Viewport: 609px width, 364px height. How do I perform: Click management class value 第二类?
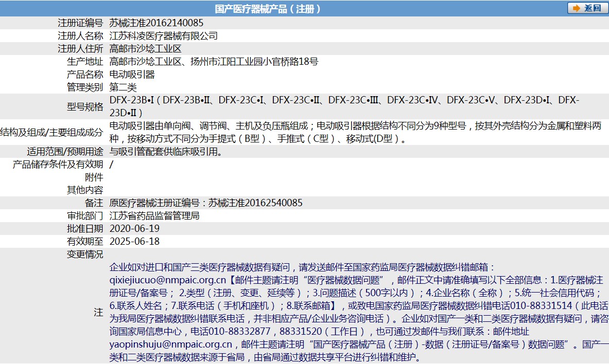(x=123, y=87)
